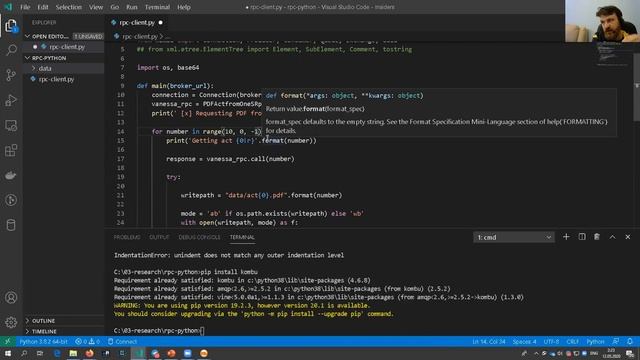Viewport: 640px width, 360px height.
Task: Select rpc-client.py editor tab
Action: point(137,22)
